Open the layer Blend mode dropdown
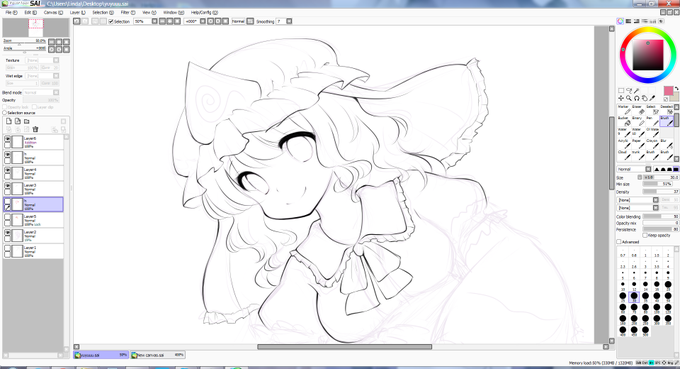This screenshot has height=369, width=680. coord(56,92)
